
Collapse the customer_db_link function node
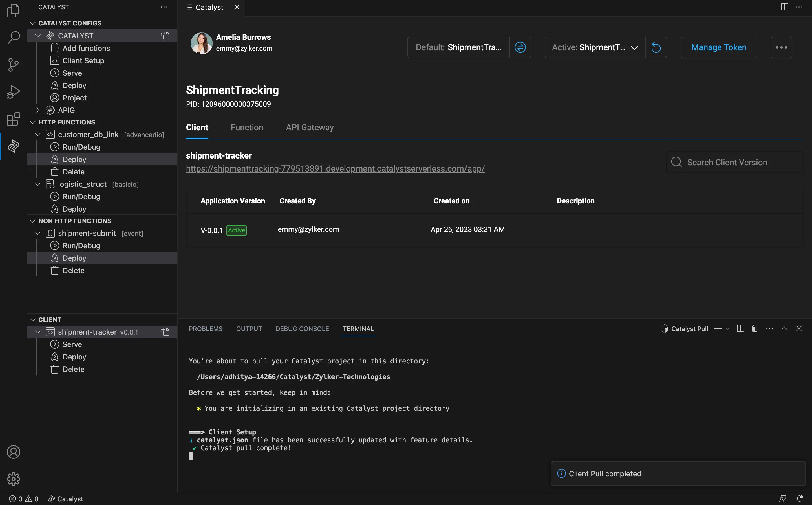[x=38, y=134]
